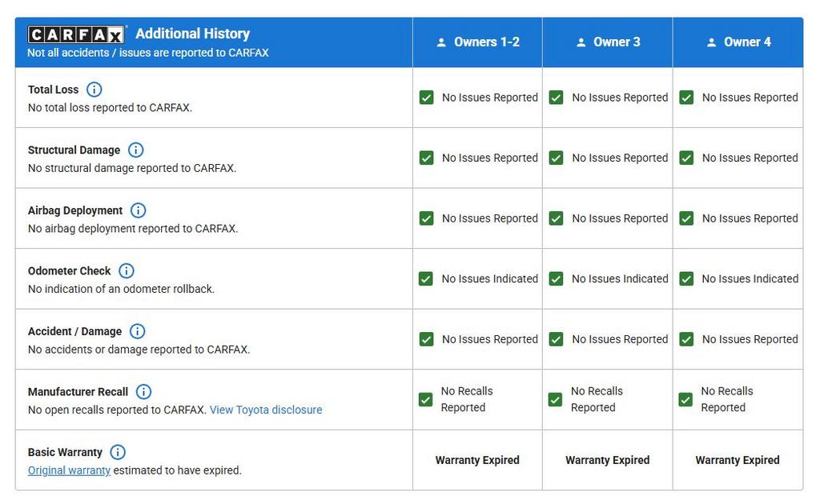Click the person icon beside Owner 4
Viewport: 820px width, 504px height.
[711, 42]
